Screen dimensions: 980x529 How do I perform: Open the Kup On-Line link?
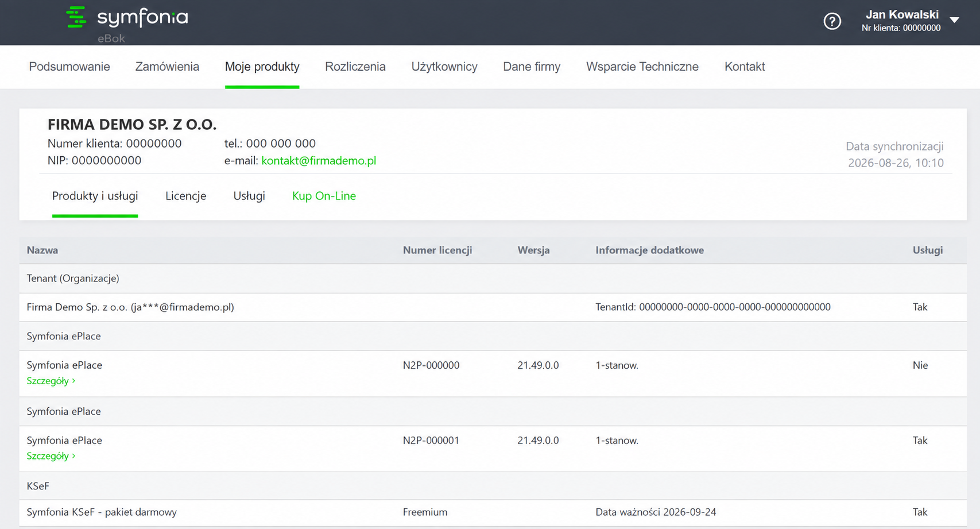tap(324, 196)
